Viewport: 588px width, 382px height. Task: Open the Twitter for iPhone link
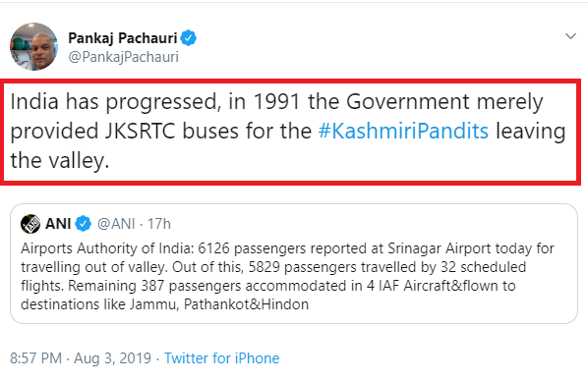(x=221, y=358)
